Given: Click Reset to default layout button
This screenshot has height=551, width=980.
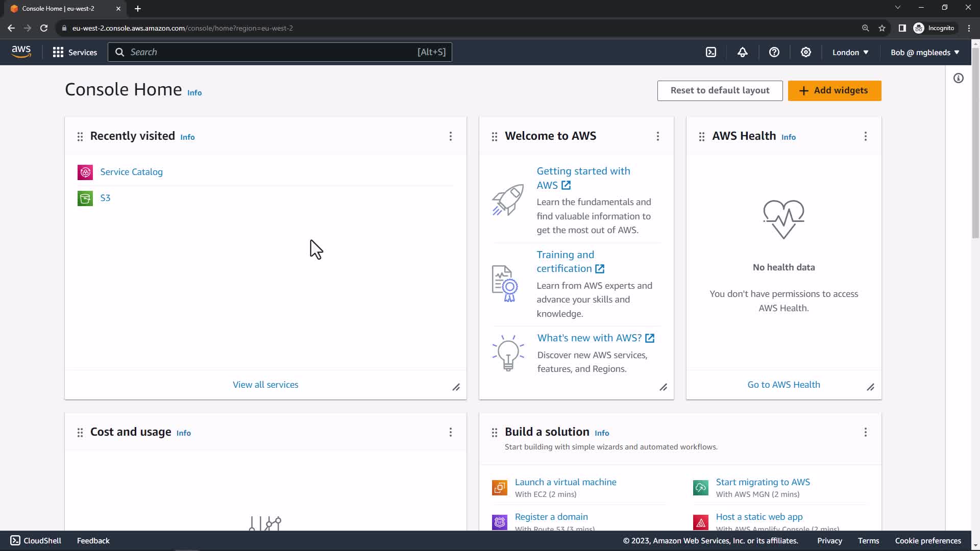Looking at the screenshot, I should pos(720,90).
